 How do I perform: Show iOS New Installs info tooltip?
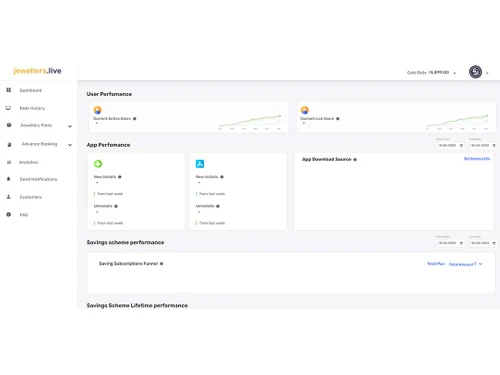[222, 177]
